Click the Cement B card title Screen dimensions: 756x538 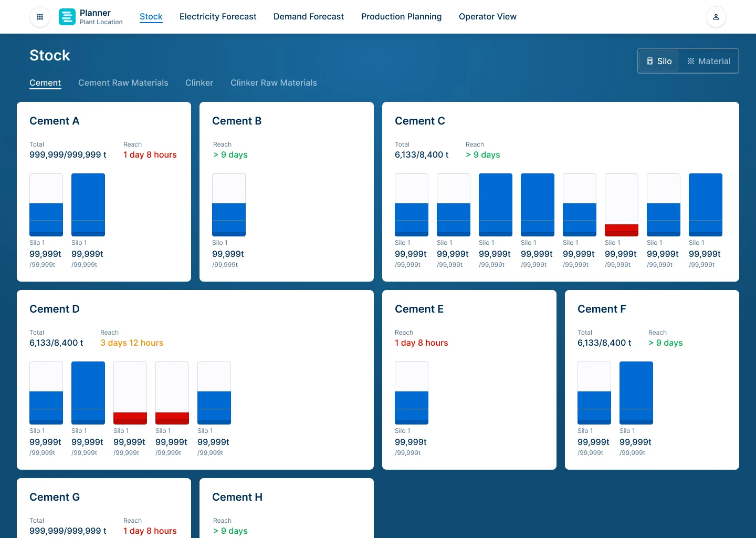point(237,121)
